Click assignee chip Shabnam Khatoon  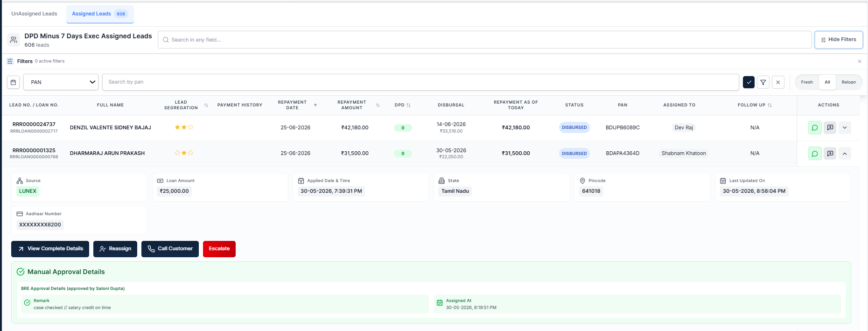(684, 153)
